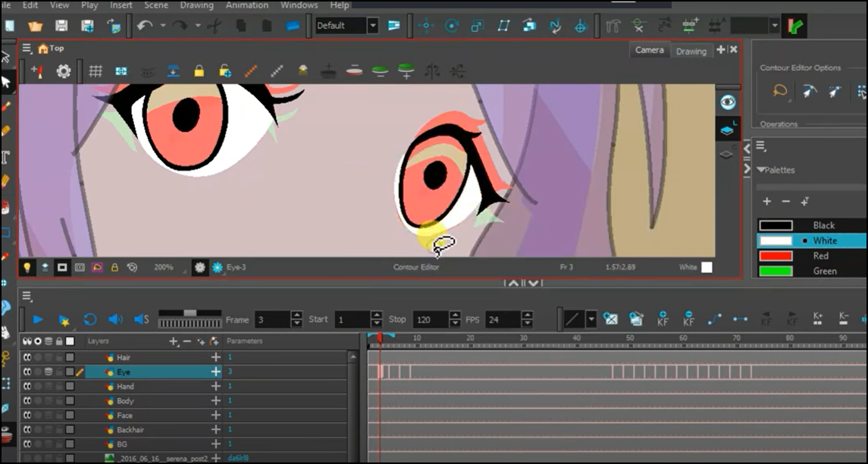868x464 pixels.
Task: Open Camera view hamburger menu
Action: click(x=27, y=49)
